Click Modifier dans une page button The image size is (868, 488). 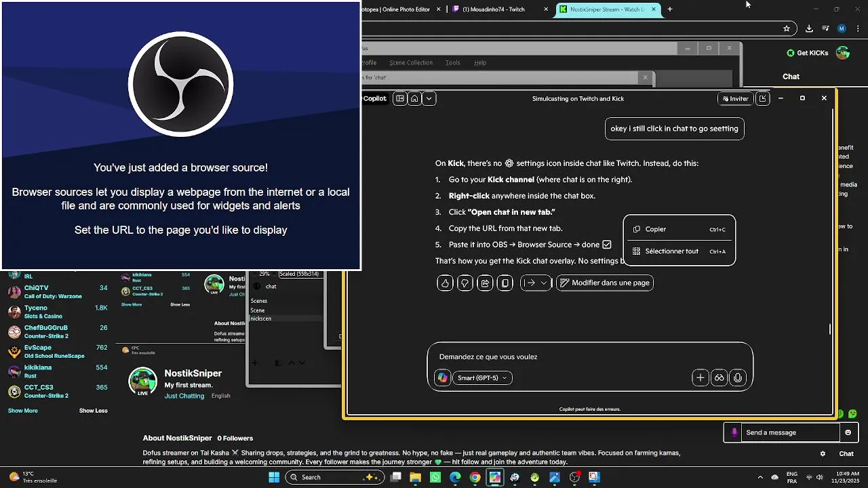(x=605, y=283)
